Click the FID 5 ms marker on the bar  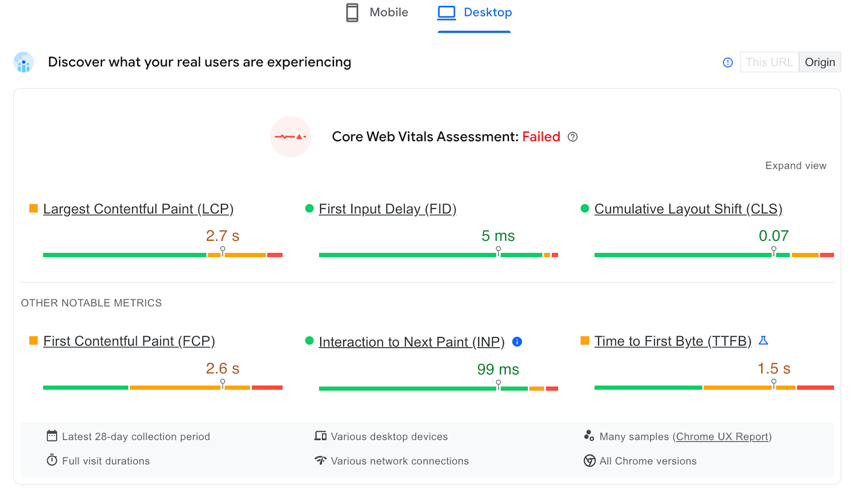[x=498, y=252]
